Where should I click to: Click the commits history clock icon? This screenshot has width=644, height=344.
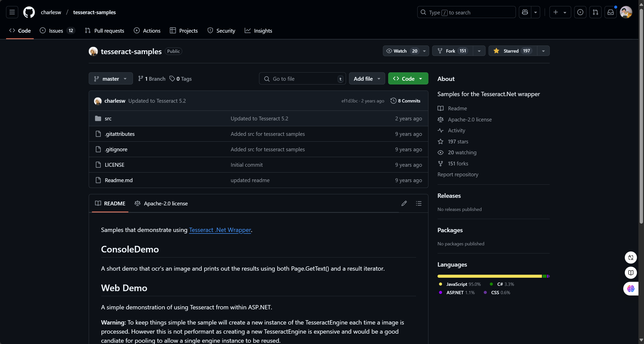point(393,101)
